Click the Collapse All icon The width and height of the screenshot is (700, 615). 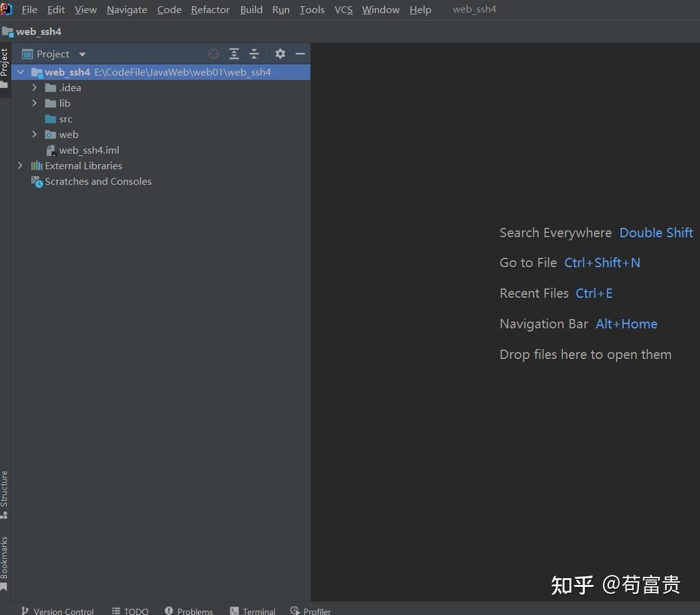(x=254, y=54)
